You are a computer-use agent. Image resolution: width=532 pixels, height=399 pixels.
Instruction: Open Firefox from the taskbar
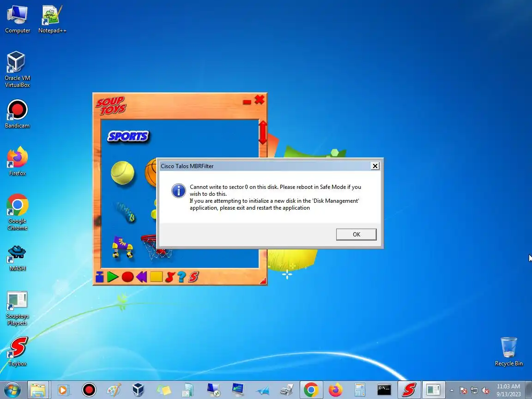click(335, 390)
